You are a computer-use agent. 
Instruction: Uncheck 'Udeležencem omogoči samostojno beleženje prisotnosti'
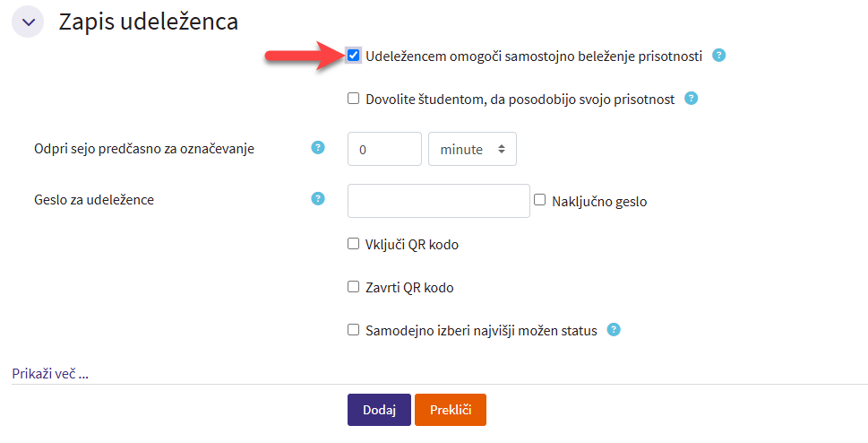354,56
